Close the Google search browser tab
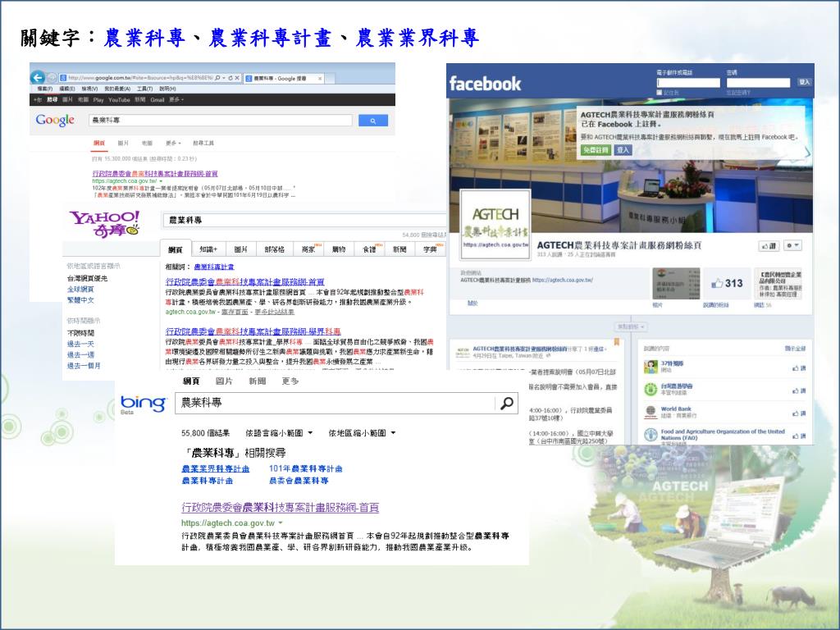 click(x=320, y=78)
